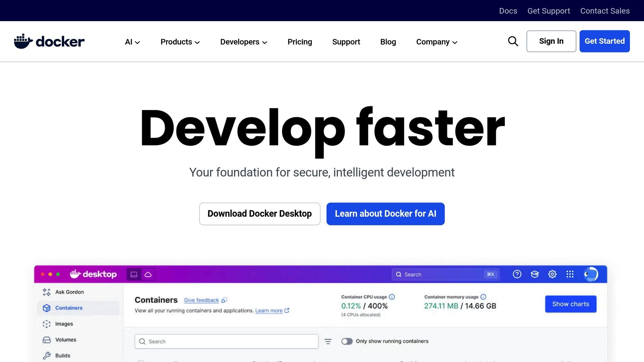
Task: Open Contact Sales in the top bar
Action: point(605,11)
